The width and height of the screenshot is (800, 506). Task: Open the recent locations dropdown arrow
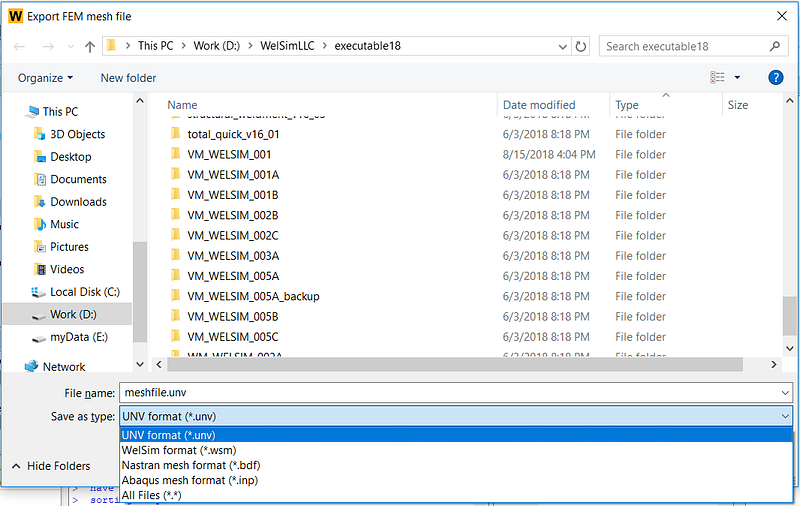(x=71, y=46)
